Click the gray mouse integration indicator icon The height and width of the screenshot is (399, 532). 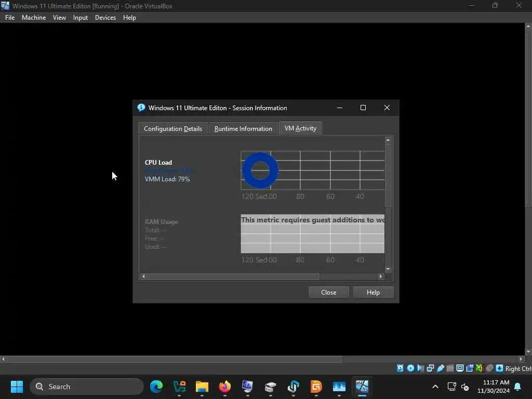tap(489, 368)
